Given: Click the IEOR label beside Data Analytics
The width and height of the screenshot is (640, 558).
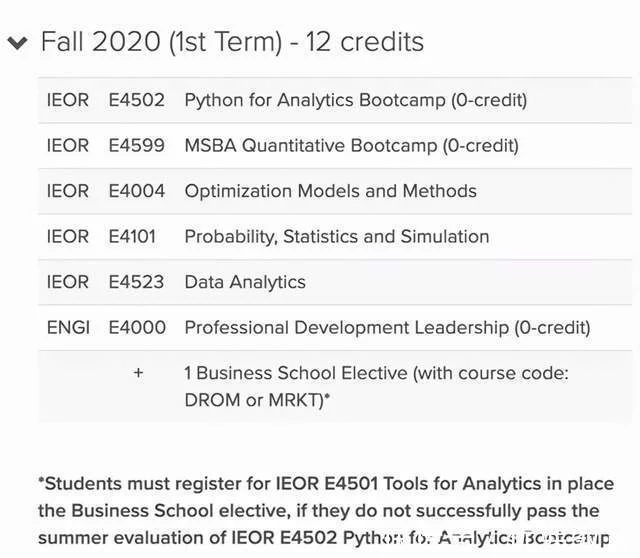Looking at the screenshot, I should [68, 282].
